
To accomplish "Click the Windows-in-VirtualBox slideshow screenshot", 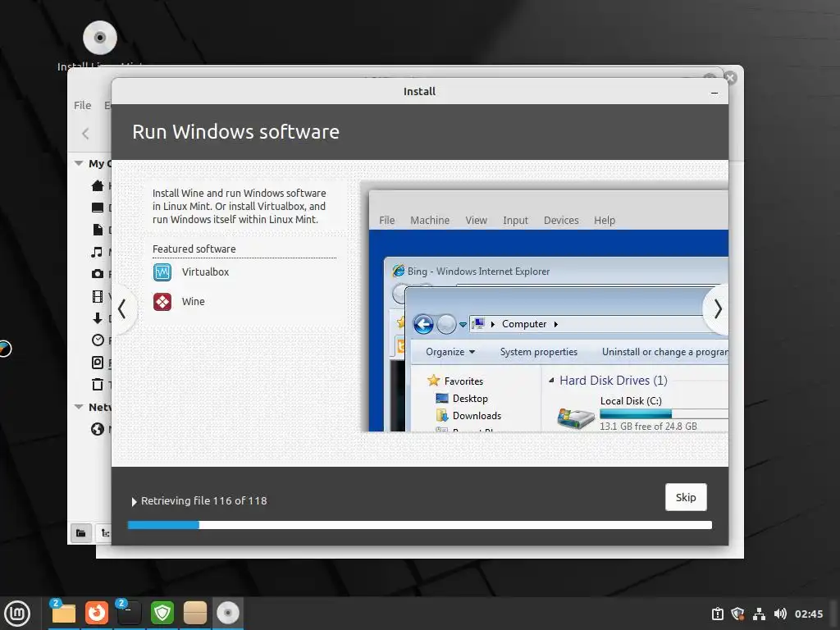I will coord(545,307).
